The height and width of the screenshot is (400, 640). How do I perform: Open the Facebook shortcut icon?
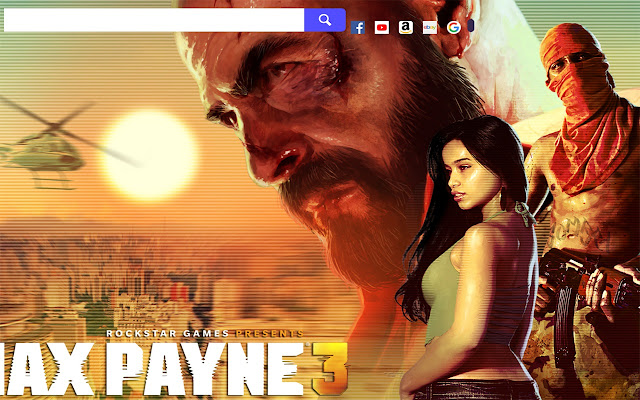(358, 28)
